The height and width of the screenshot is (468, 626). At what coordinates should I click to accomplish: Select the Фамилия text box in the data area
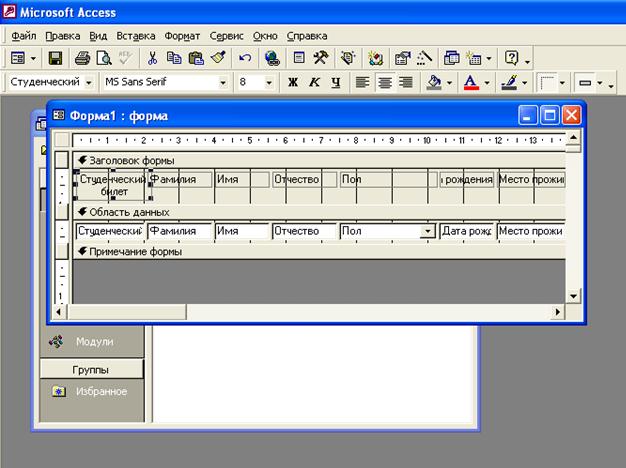[179, 231]
